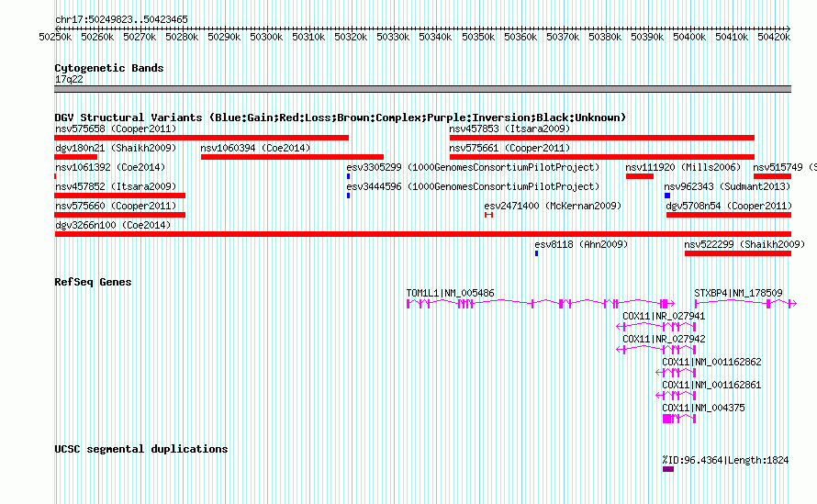
Task: Open esv3305299 1000GenomesConsortiumPilotProject label
Action: (x=473, y=167)
